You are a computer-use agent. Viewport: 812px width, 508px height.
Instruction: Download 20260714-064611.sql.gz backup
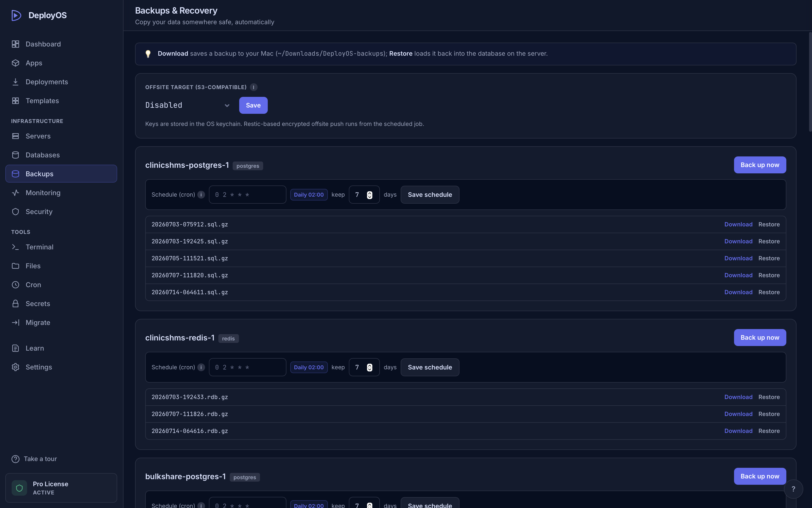[x=738, y=292]
